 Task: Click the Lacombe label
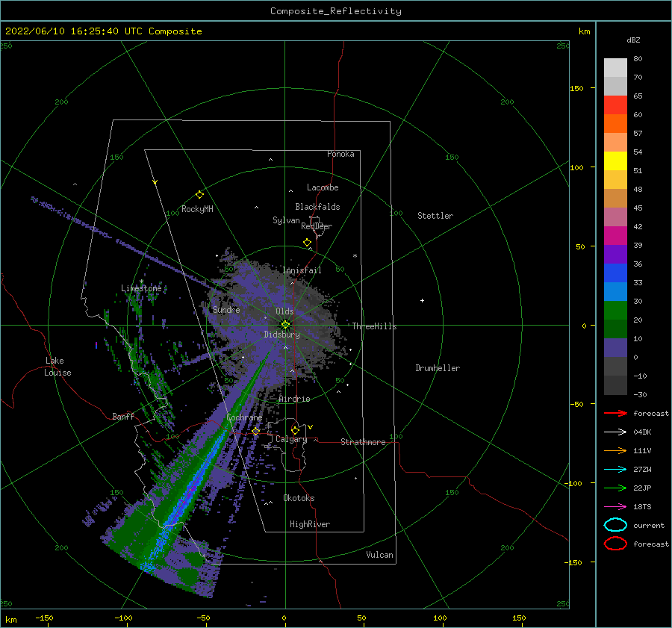point(323,187)
